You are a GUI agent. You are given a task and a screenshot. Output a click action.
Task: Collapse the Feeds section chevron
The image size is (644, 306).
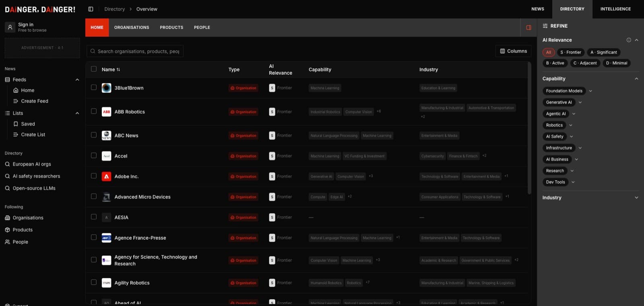coord(77,80)
